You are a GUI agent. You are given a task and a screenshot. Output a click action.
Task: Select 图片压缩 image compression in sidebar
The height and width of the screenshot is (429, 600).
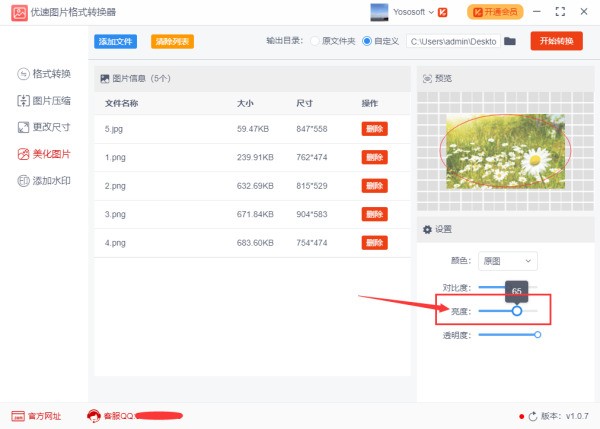[x=45, y=101]
